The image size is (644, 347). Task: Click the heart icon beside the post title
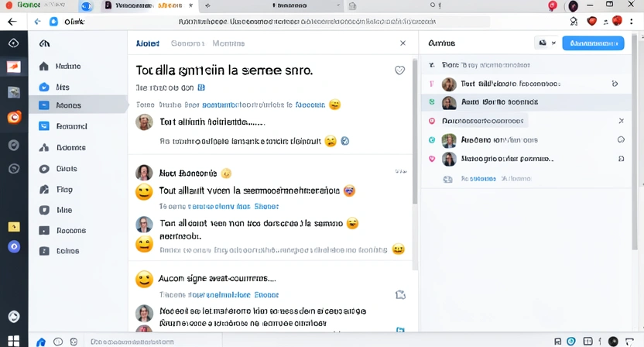coord(399,70)
